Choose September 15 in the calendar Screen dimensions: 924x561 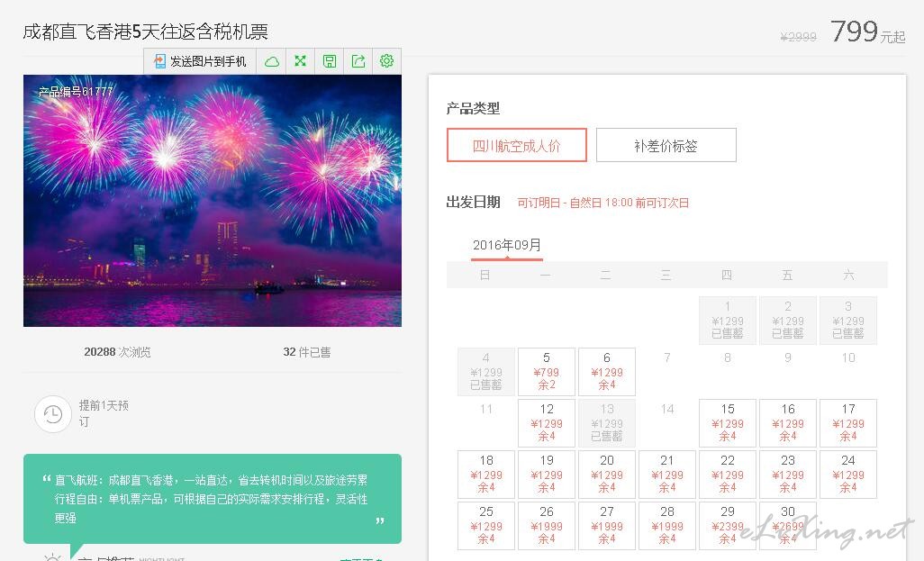coord(728,422)
